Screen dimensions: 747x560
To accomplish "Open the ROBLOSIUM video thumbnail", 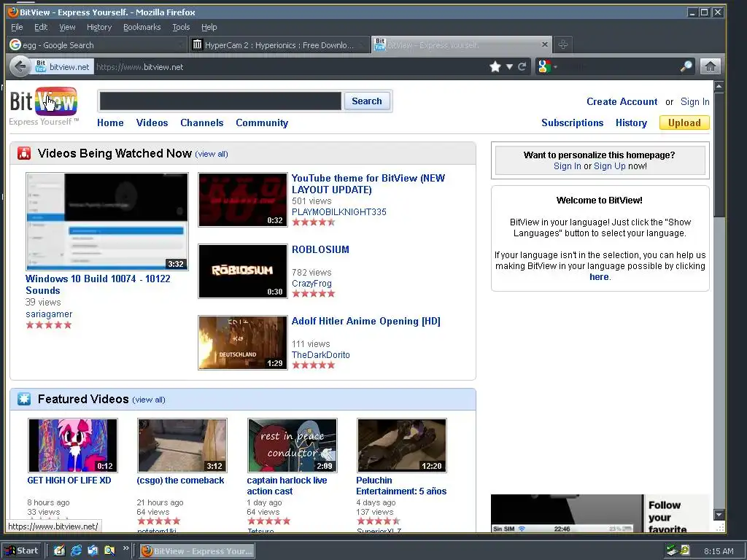I will point(243,271).
